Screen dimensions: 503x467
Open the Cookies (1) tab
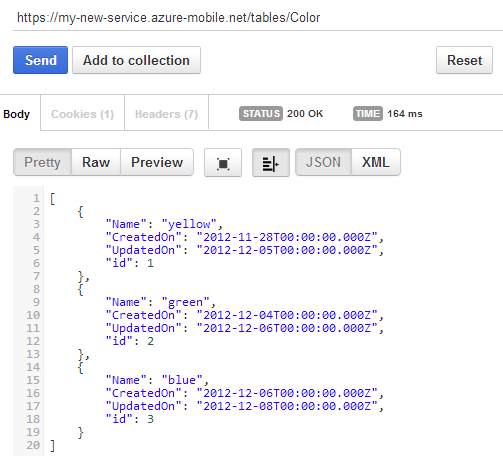click(82, 114)
